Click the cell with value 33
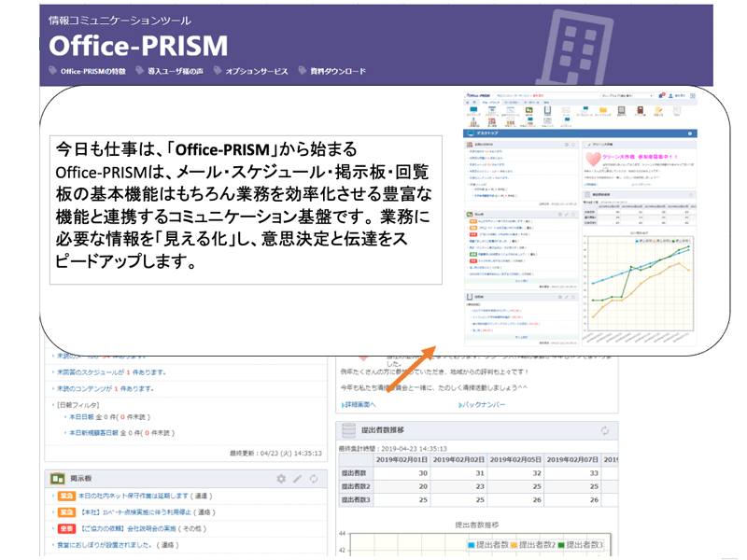Image resolution: width=747 pixels, height=560 pixels. [572, 473]
